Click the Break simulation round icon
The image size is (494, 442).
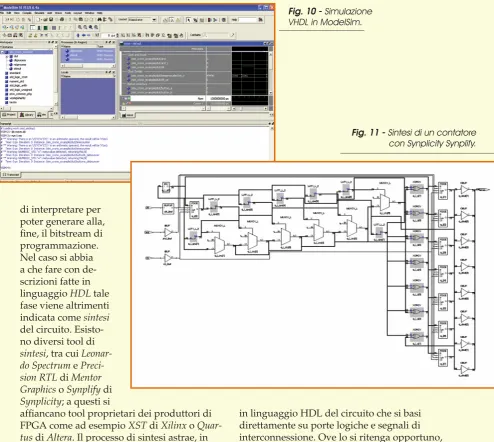pyautogui.click(x=224, y=20)
